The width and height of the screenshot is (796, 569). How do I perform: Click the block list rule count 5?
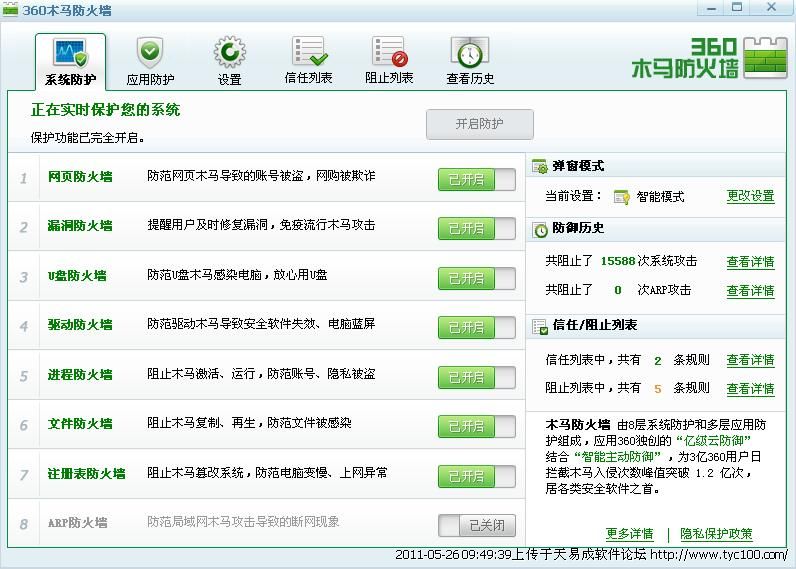pos(658,389)
